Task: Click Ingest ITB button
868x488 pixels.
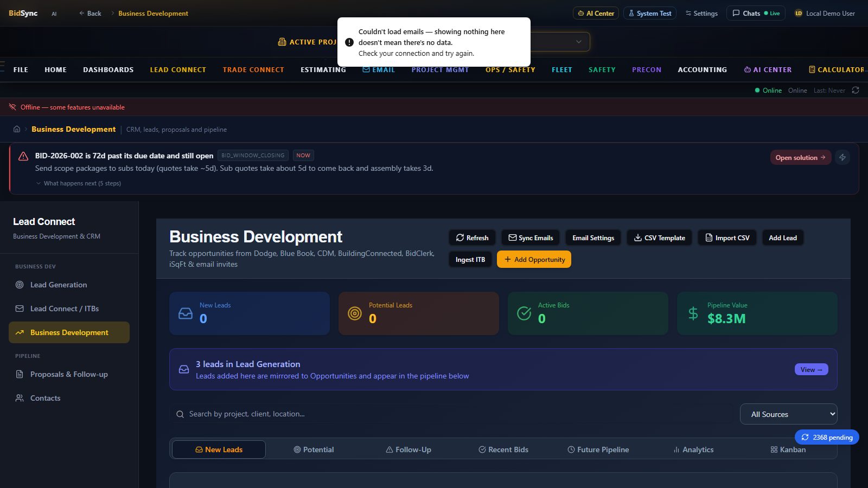Action: 470,259
